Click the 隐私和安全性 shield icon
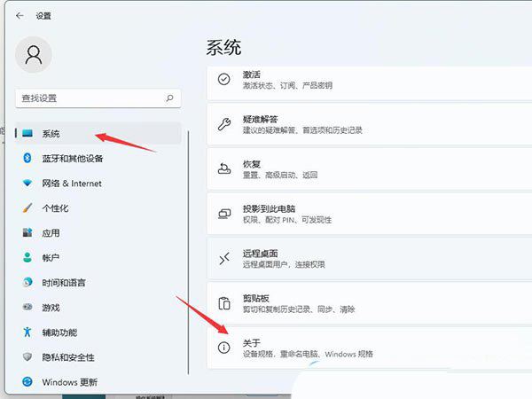This screenshot has width=532, height=399. pyautogui.click(x=27, y=356)
